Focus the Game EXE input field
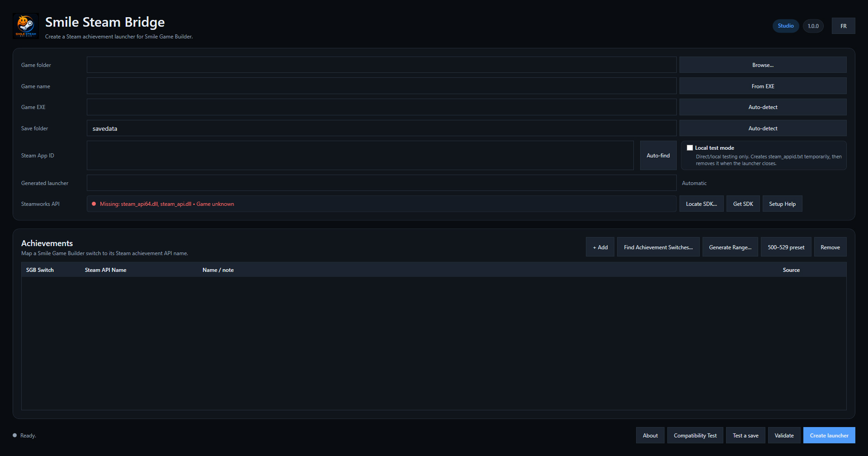The width and height of the screenshot is (868, 456). click(x=382, y=107)
